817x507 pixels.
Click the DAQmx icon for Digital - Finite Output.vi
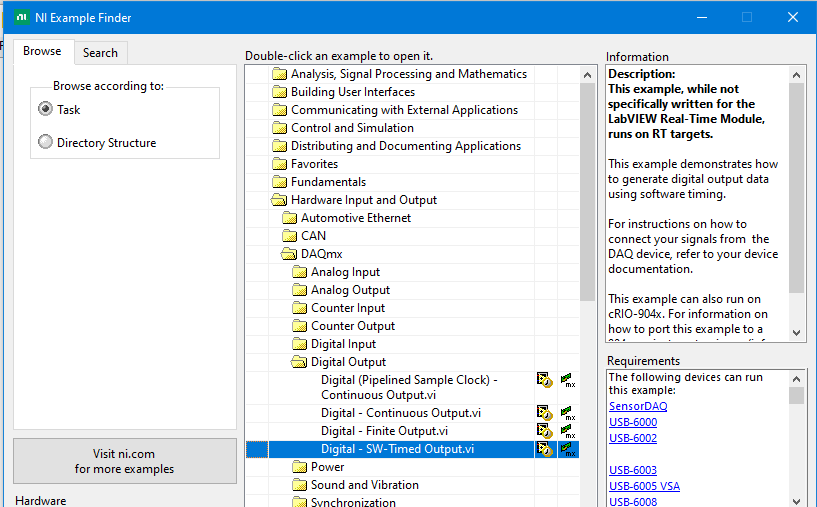pos(568,431)
